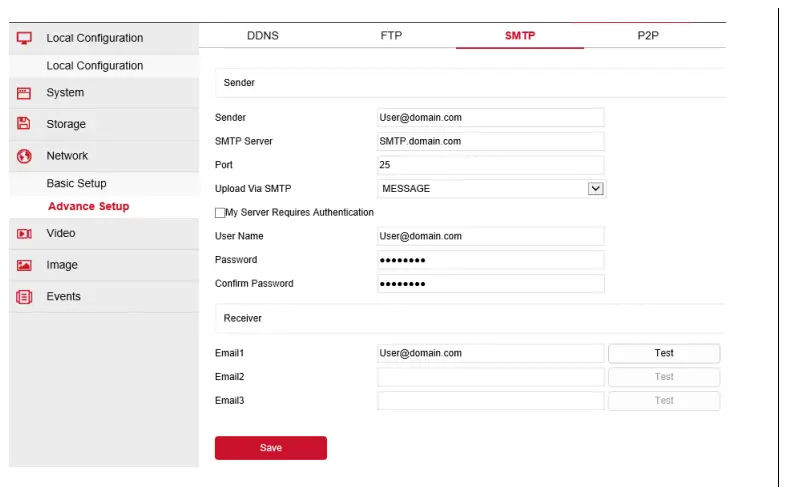Click the Sender email address field

(490, 117)
